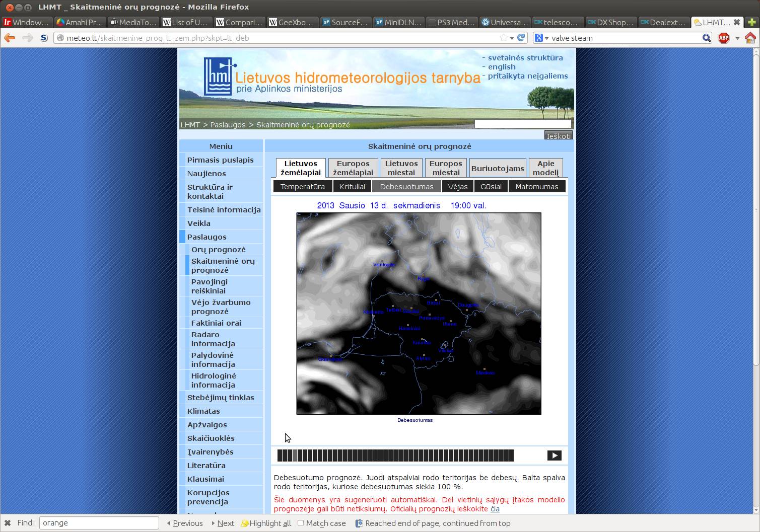Toggle the Match case checkbox
Viewport: 760px width, 532px height.
point(301,523)
